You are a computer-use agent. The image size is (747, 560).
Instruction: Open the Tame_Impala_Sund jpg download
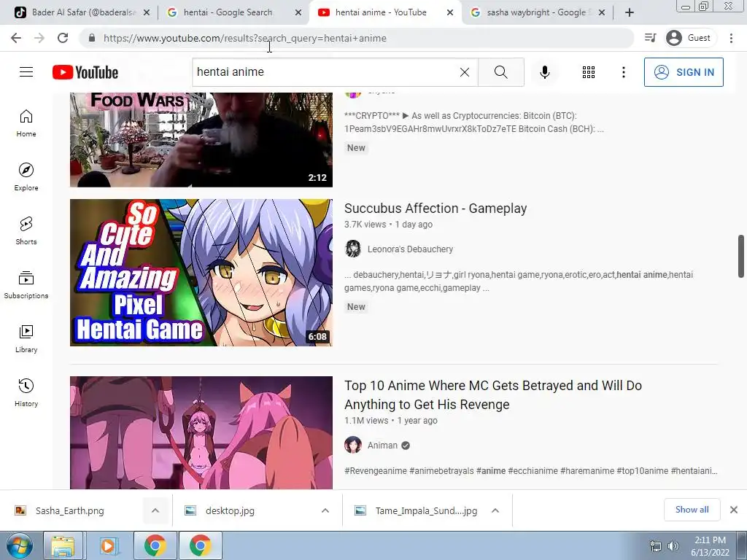[x=426, y=510]
